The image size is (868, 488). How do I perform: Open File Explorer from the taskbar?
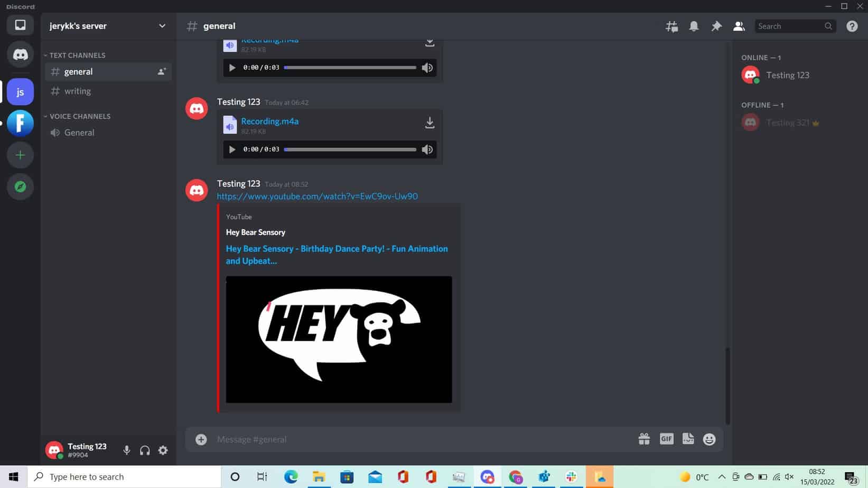[x=319, y=477]
